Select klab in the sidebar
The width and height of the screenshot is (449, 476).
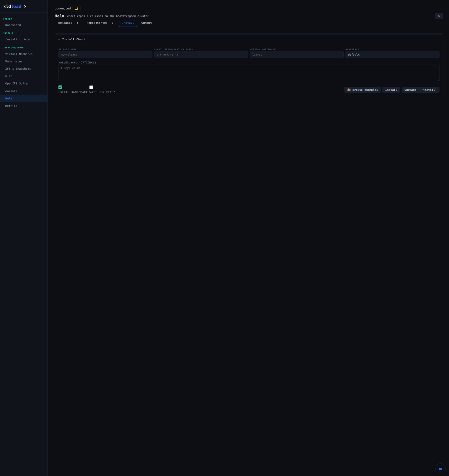tap(24, 76)
